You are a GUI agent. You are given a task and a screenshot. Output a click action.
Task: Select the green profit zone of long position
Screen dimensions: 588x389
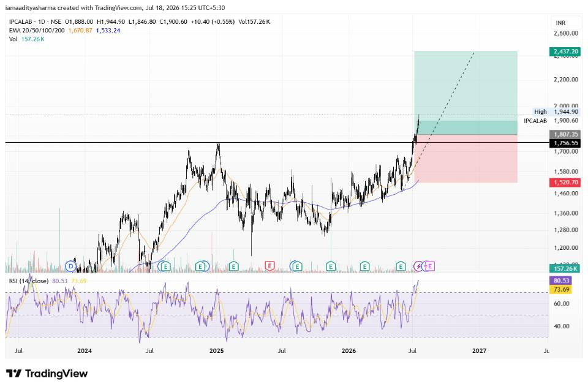466,93
